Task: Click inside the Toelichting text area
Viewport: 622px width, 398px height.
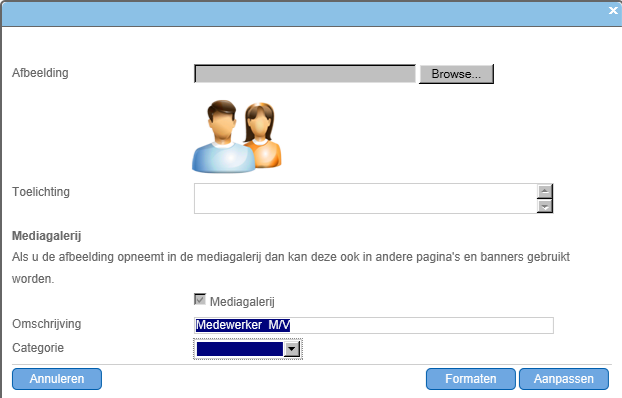Action: click(365, 198)
